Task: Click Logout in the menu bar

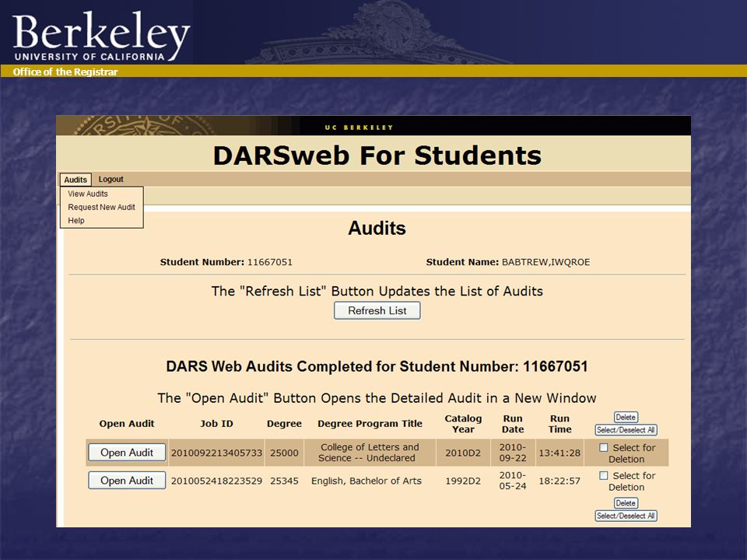Action: (110, 179)
